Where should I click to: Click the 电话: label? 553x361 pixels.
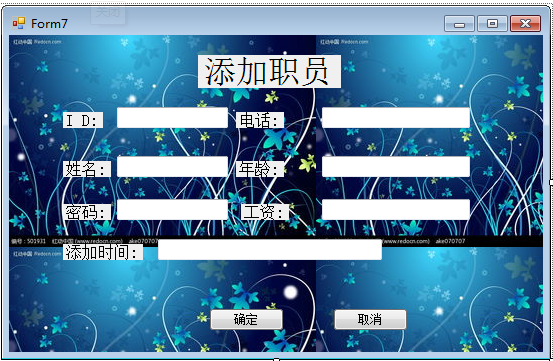(x=260, y=120)
